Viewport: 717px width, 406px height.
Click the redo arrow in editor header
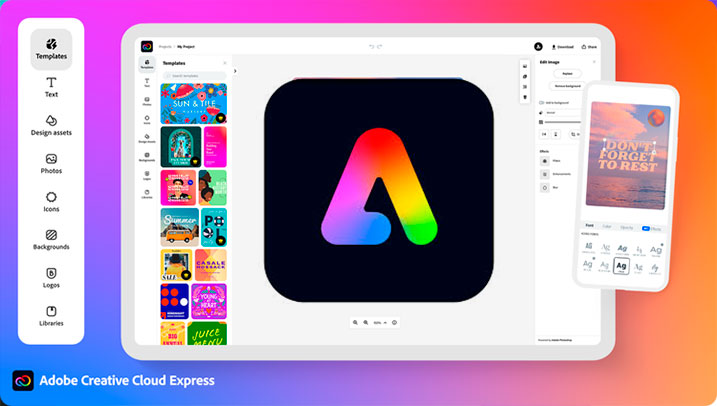coord(380,47)
